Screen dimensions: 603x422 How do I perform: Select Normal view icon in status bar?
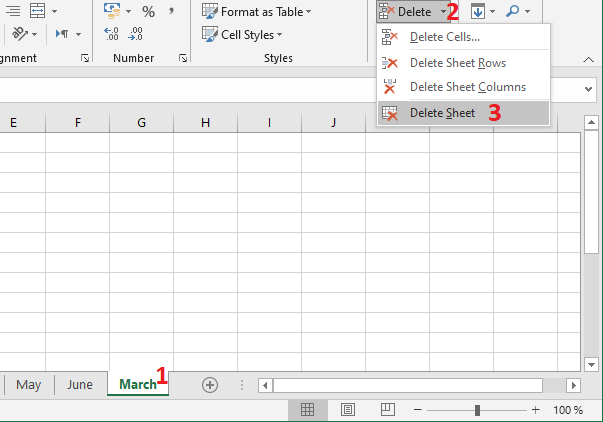click(x=308, y=410)
